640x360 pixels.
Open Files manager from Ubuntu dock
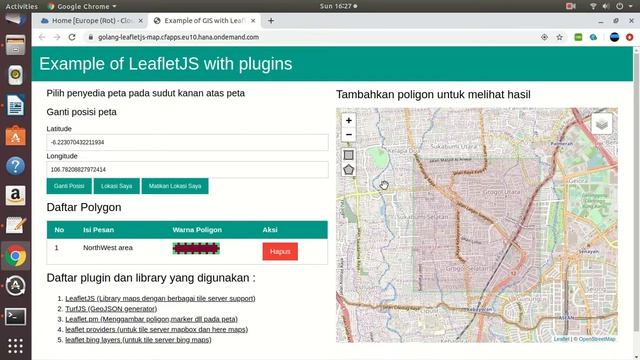(x=16, y=45)
